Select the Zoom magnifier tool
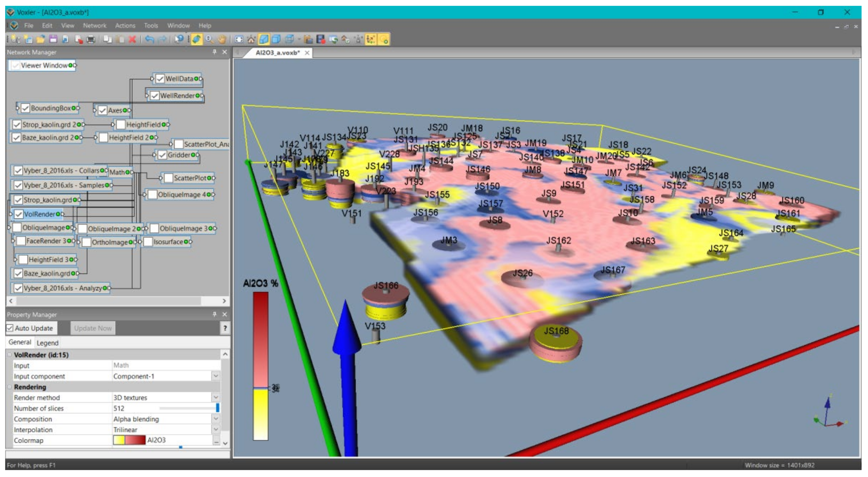 [209, 39]
